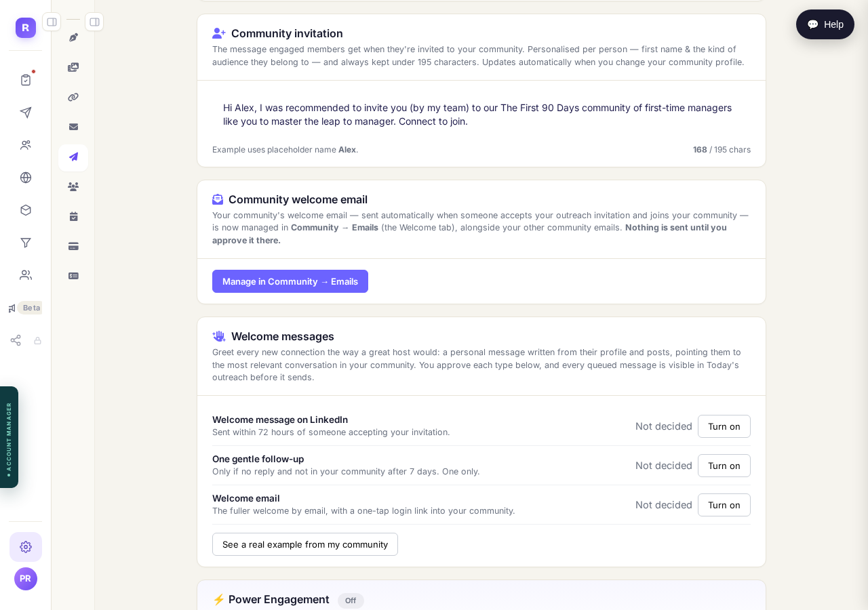
Task: Click See a real example from my community
Action: pos(305,544)
